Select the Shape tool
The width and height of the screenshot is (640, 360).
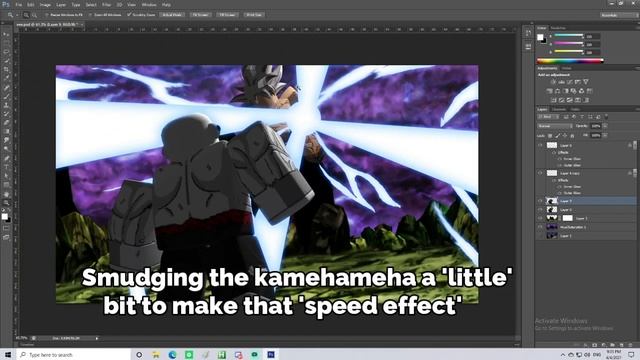click(x=7, y=184)
